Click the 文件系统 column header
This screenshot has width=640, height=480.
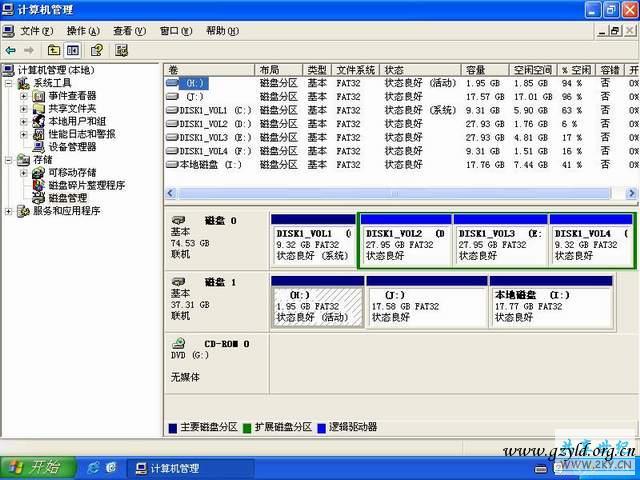pyautogui.click(x=356, y=70)
